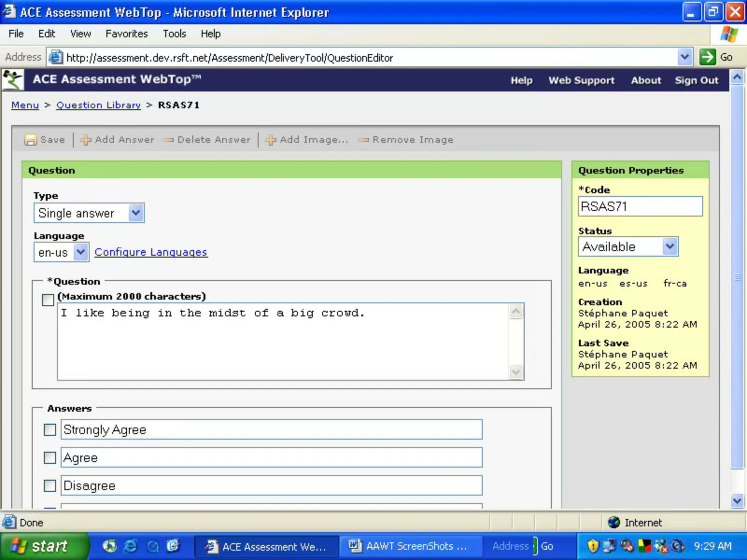Open the Favorites menu
This screenshot has width=747, height=560.
tap(127, 34)
